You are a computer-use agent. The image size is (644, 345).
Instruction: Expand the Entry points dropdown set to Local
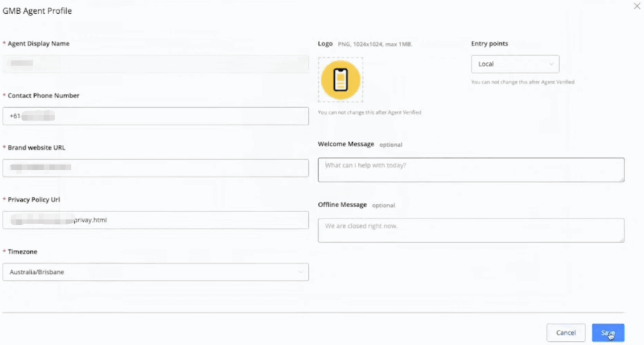tap(514, 64)
